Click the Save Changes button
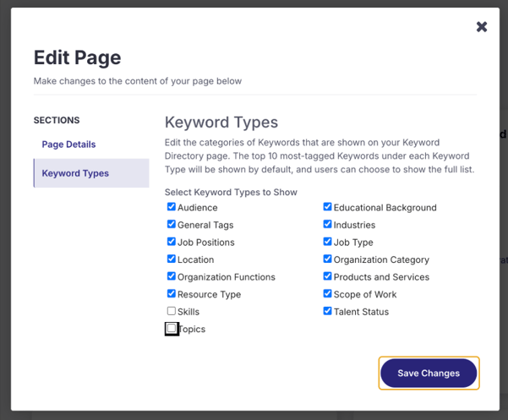 click(429, 373)
